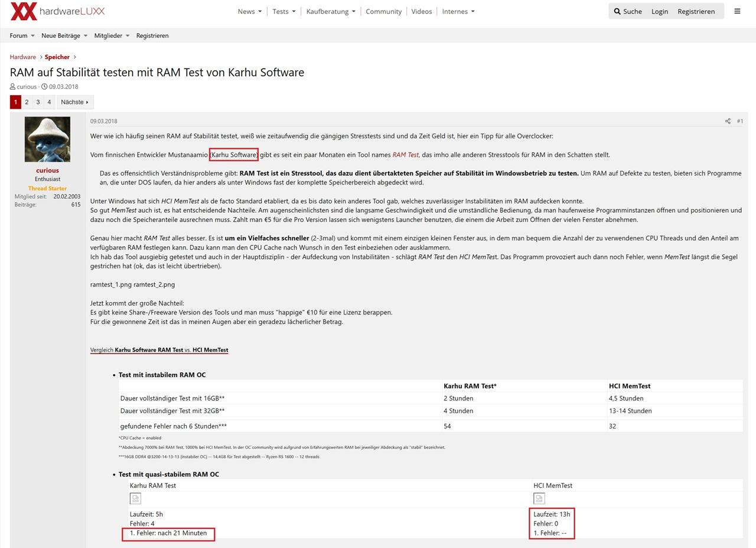Open image attachment under Karhu RAM Test
This screenshot has width=756, height=548.
[135, 498]
